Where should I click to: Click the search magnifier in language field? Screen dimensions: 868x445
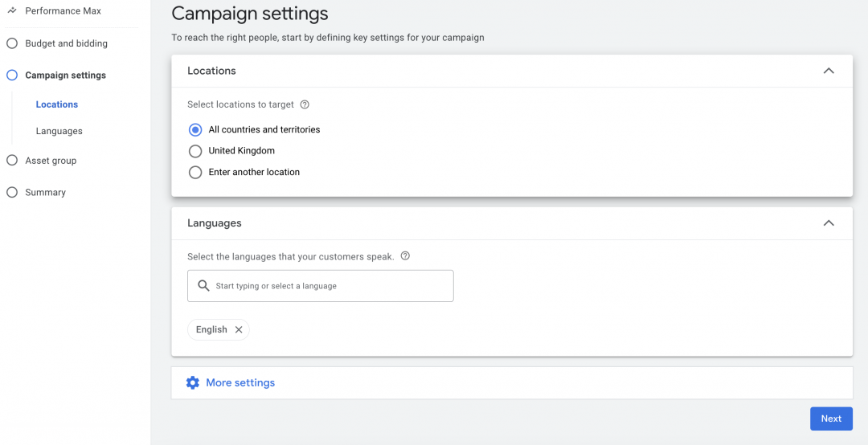(x=203, y=286)
